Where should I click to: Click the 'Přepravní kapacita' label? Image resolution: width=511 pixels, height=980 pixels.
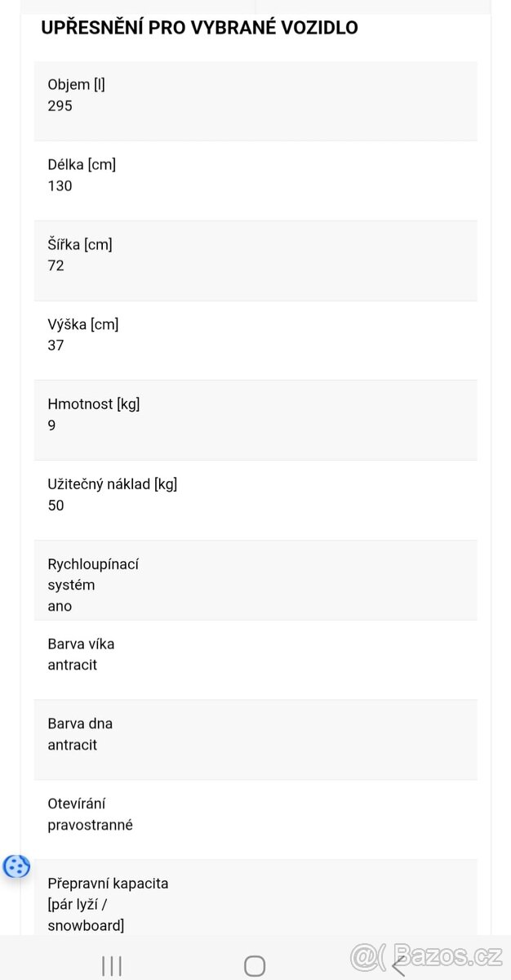[x=108, y=883]
